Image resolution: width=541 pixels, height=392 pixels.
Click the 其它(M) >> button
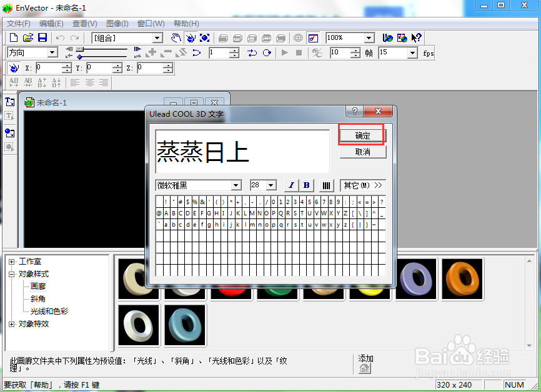point(362,185)
